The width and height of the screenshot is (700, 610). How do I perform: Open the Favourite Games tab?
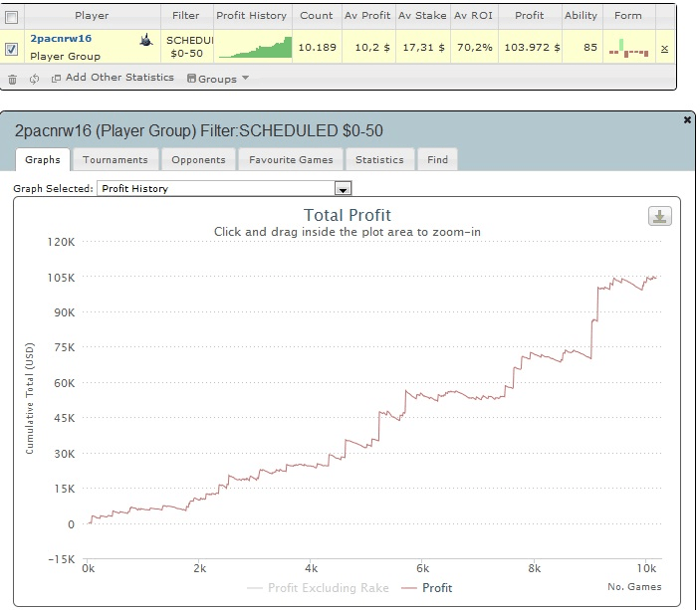(x=291, y=160)
